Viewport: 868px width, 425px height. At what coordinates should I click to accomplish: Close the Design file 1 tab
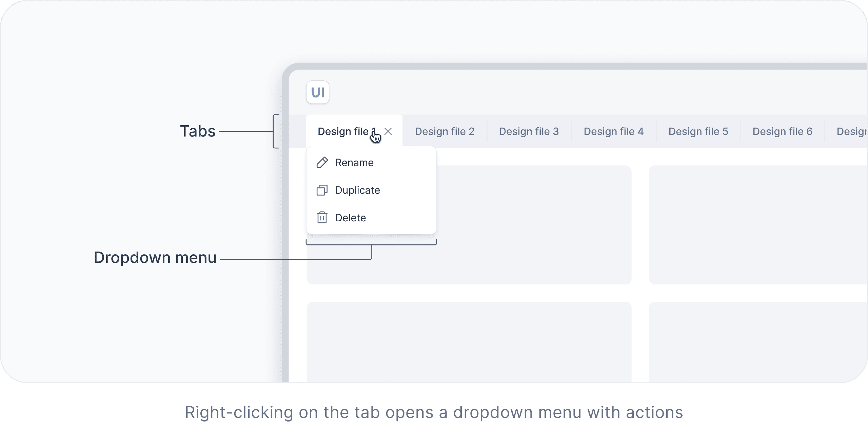click(388, 131)
